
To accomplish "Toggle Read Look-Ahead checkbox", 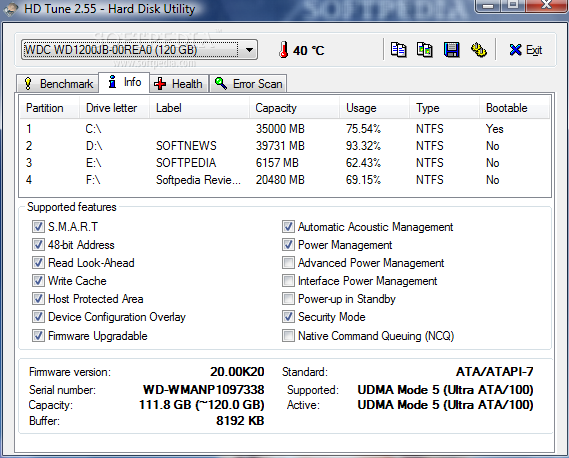I will click(38, 263).
